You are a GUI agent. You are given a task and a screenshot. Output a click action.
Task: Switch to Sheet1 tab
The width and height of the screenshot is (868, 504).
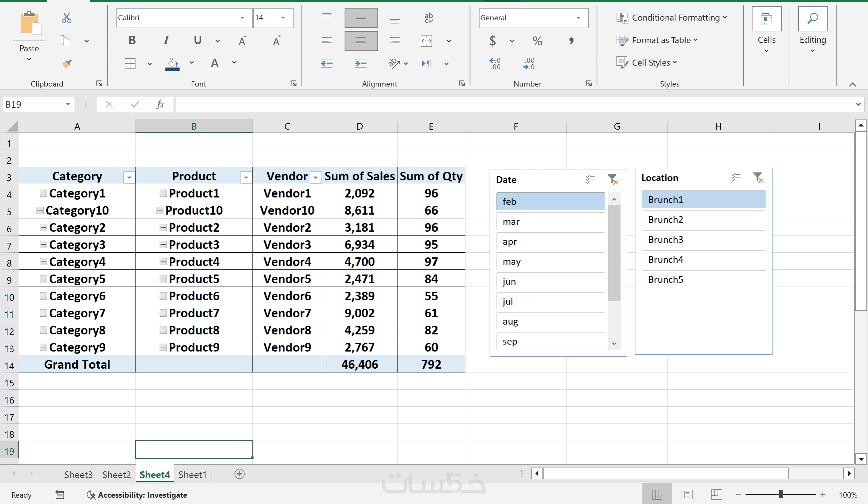click(192, 475)
